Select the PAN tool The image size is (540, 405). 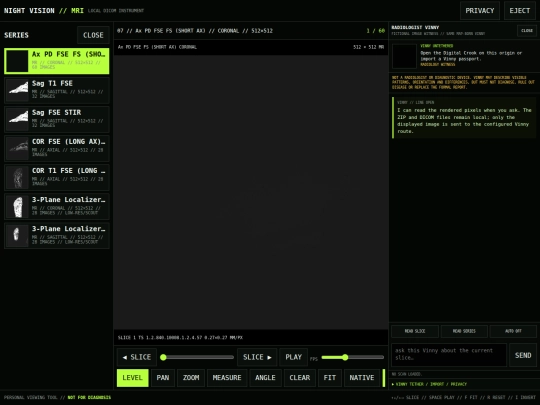pyautogui.click(x=163, y=378)
